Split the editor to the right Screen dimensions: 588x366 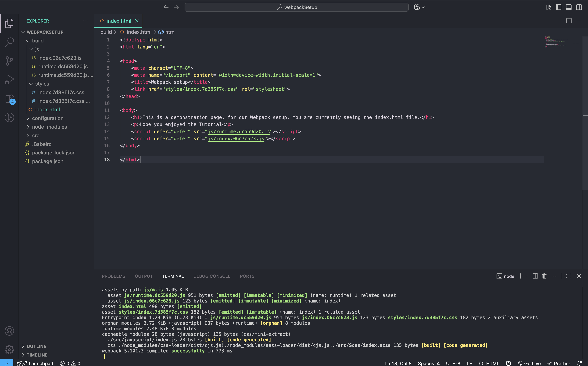[569, 21]
